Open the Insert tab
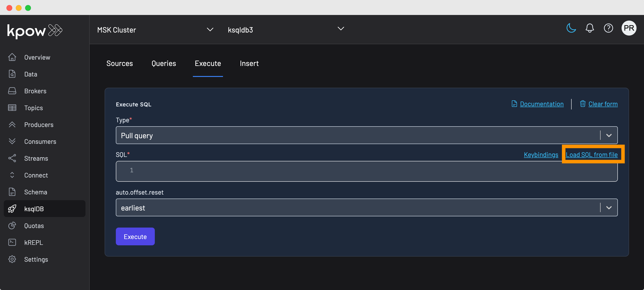The height and width of the screenshot is (290, 644). point(249,63)
